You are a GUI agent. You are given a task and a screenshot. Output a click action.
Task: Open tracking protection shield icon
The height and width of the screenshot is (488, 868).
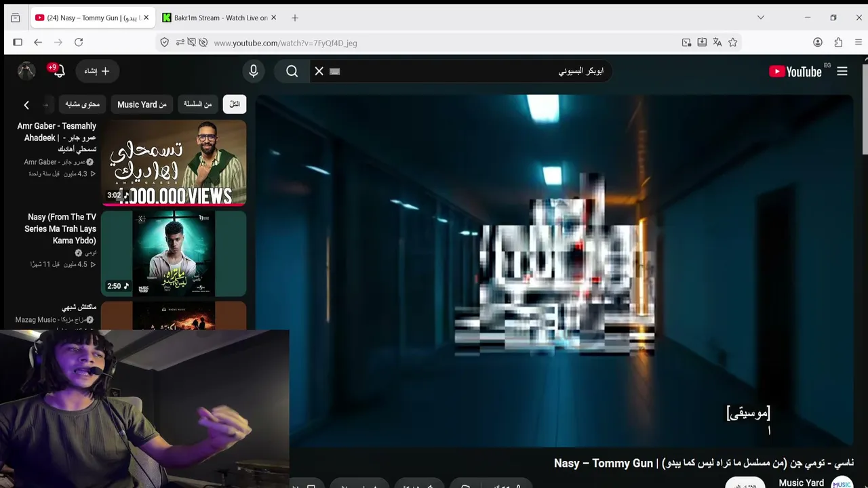(x=164, y=42)
